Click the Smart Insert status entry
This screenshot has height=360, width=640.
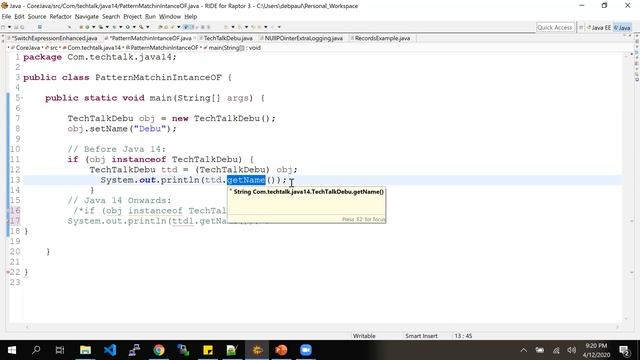[421, 336]
